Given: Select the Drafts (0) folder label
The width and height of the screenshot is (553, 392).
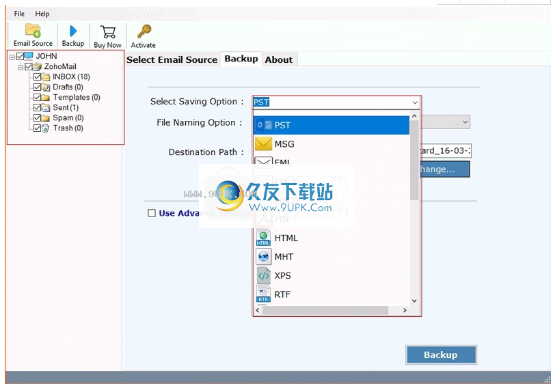Looking at the screenshot, I should 68,87.
